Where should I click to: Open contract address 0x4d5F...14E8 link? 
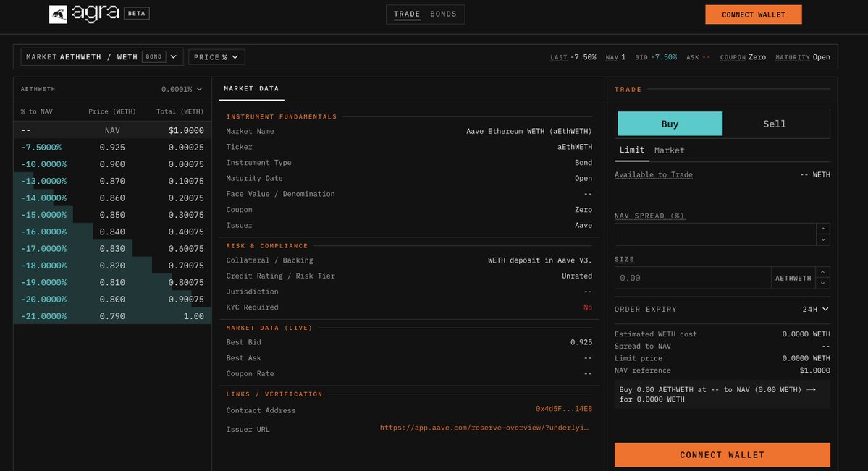point(563,409)
